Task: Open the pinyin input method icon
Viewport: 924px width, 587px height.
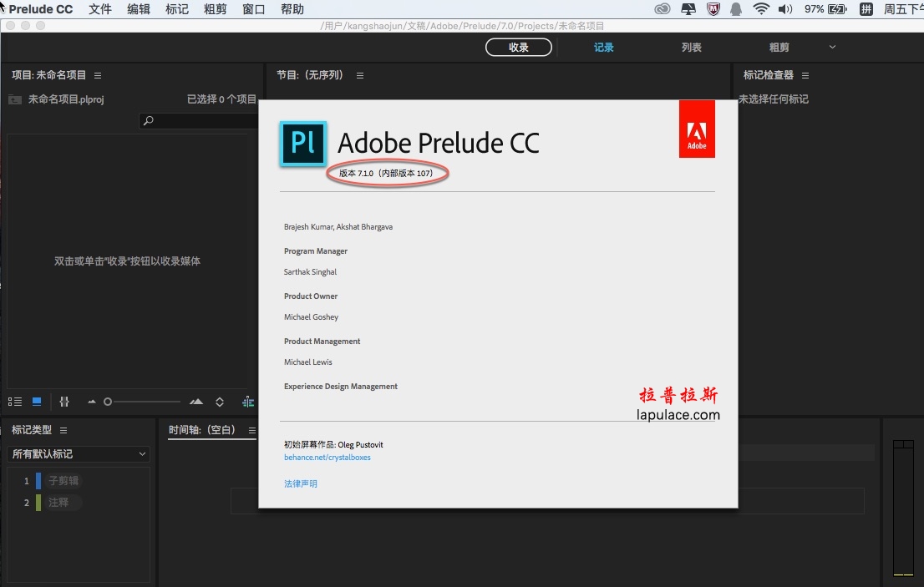Action: pos(866,9)
